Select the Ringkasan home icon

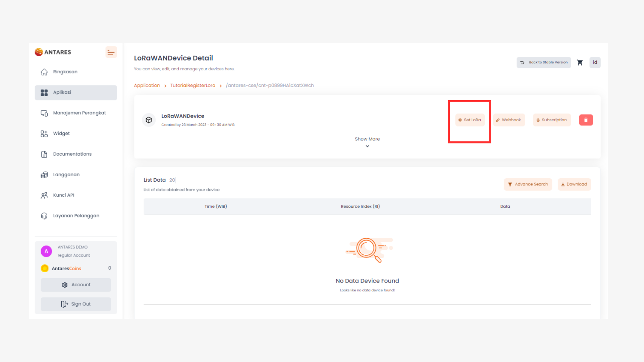[x=44, y=72]
